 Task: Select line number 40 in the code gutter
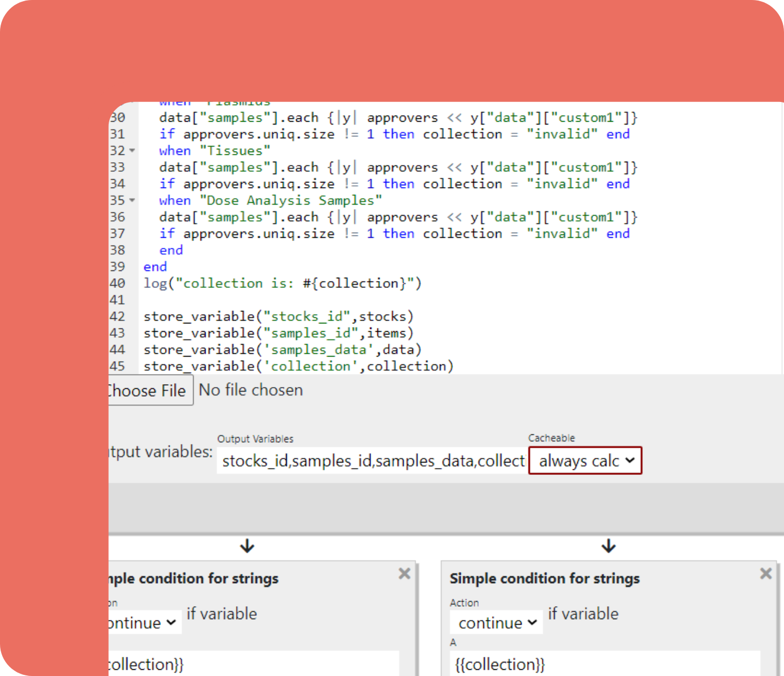pos(117,283)
